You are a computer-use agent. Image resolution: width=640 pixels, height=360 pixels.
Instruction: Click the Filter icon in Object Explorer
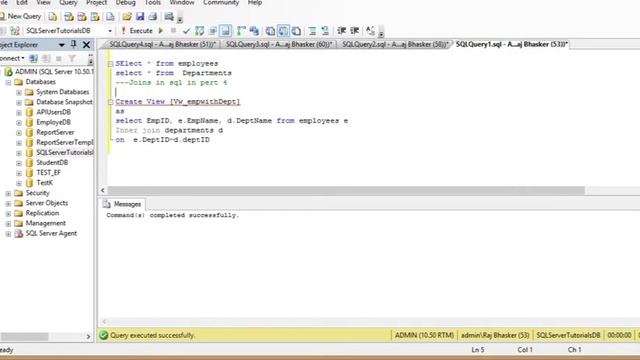(72, 58)
